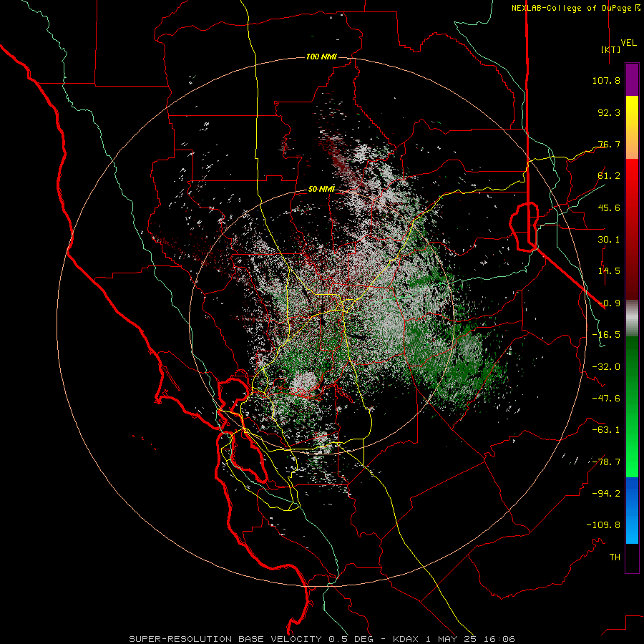Click the blue segment of the color bar
This screenshot has height=644, width=644.
pos(632,510)
